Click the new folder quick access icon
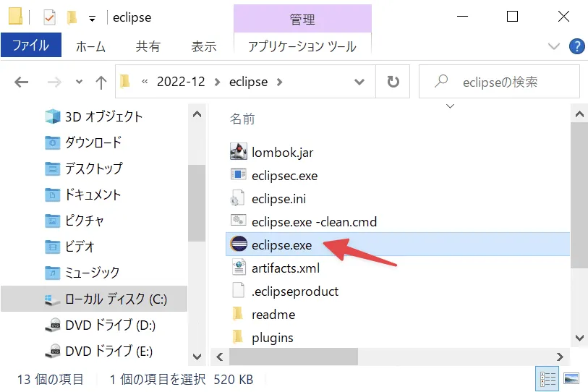 (x=72, y=17)
